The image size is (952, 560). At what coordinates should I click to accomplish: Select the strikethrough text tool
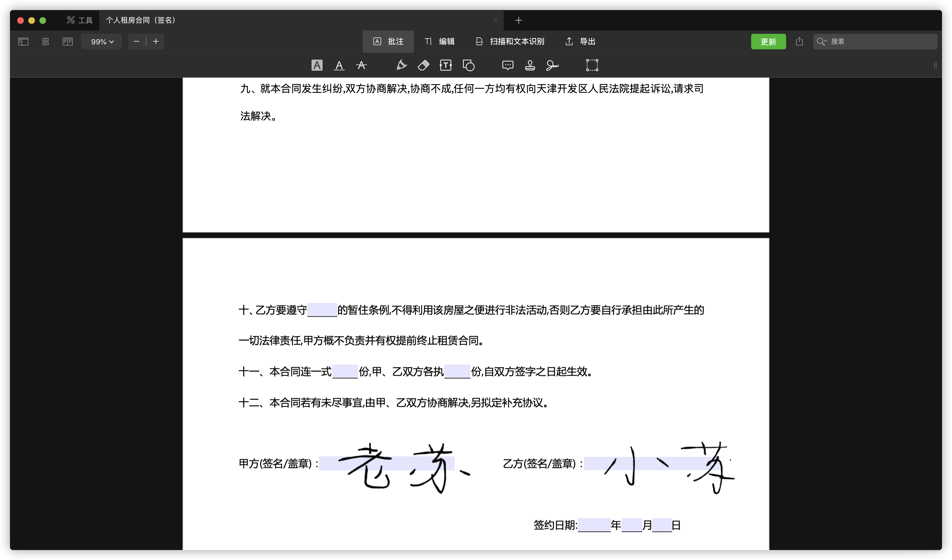(x=361, y=65)
